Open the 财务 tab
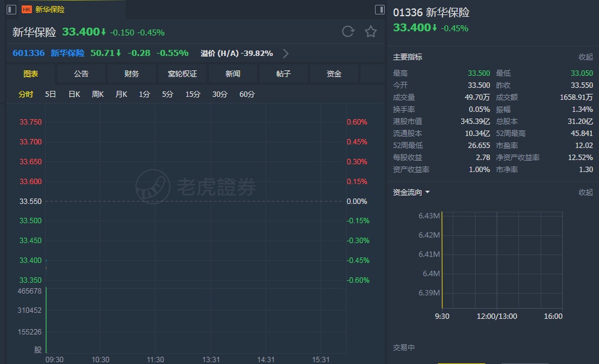This screenshot has width=599, height=364. pyautogui.click(x=131, y=74)
